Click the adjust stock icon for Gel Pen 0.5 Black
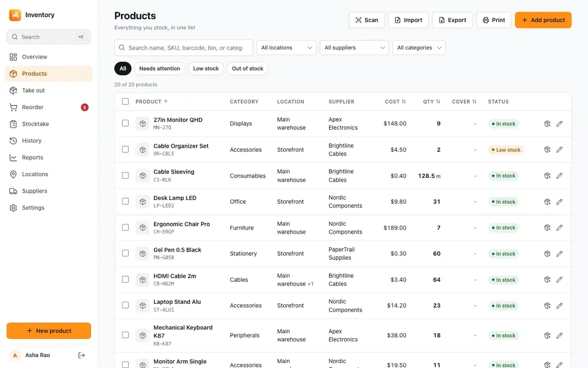Viewport: 588px width, 368px height. point(547,254)
